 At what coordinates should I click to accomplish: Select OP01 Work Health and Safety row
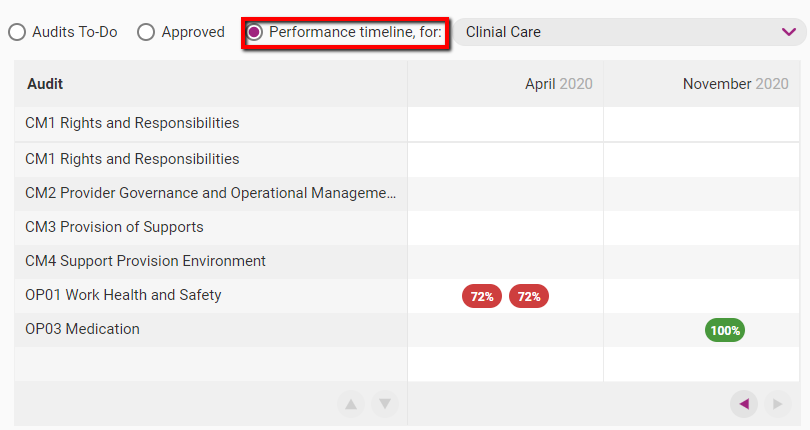[123, 295]
